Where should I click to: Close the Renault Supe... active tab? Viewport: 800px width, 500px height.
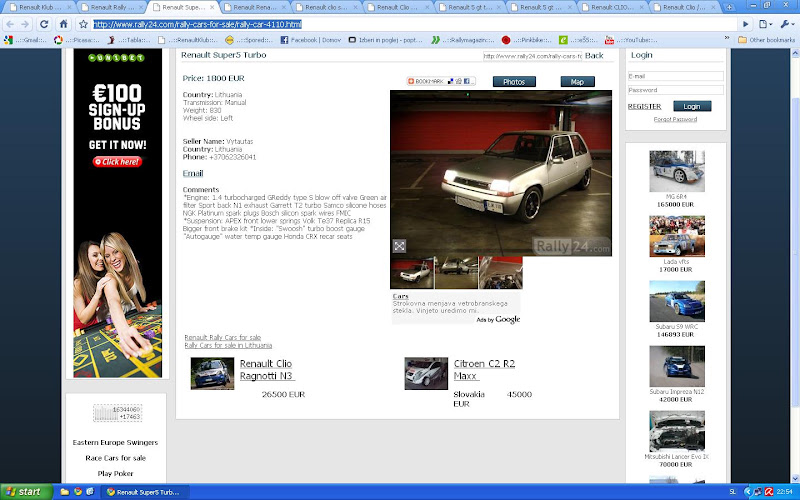(212, 7)
